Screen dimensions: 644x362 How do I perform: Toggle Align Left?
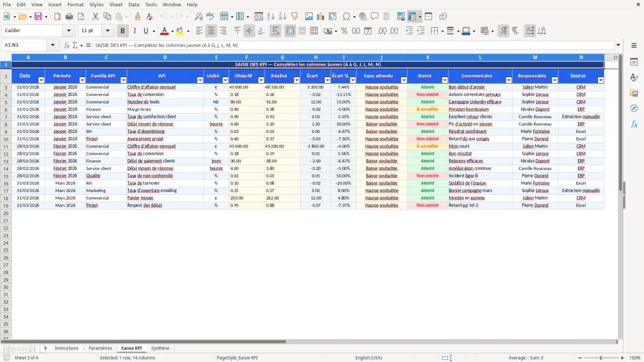[199, 31]
